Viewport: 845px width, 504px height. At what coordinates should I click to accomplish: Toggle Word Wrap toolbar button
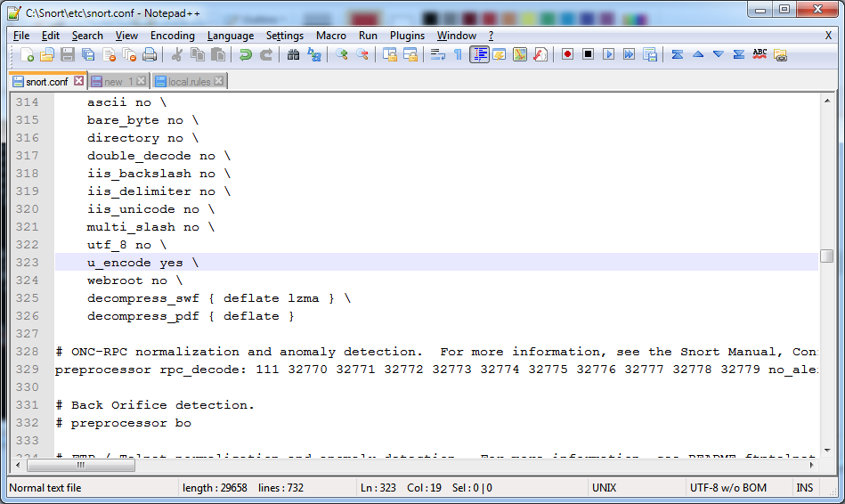pos(437,55)
